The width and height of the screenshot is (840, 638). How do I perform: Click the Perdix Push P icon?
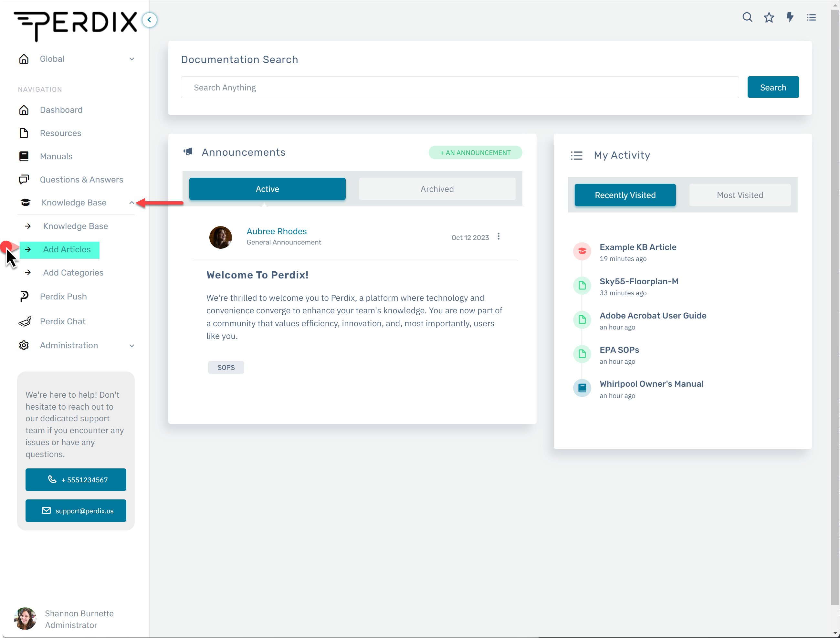[24, 296]
